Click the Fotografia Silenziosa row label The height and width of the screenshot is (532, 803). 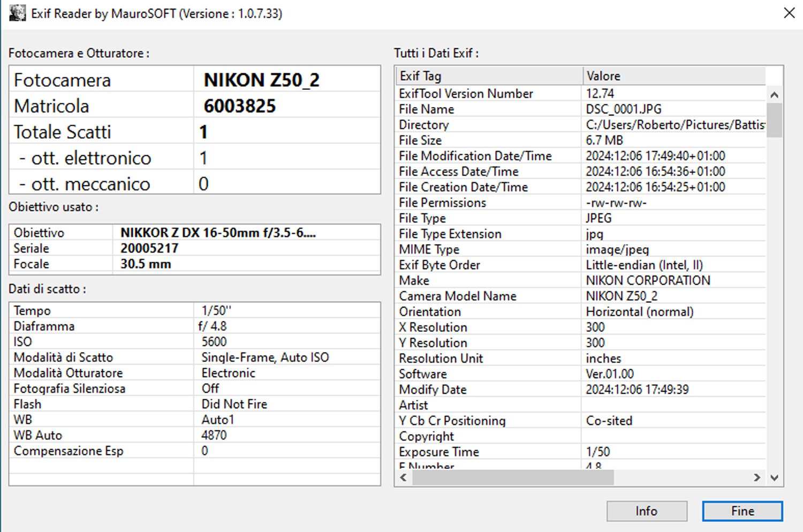pyautogui.click(x=70, y=389)
